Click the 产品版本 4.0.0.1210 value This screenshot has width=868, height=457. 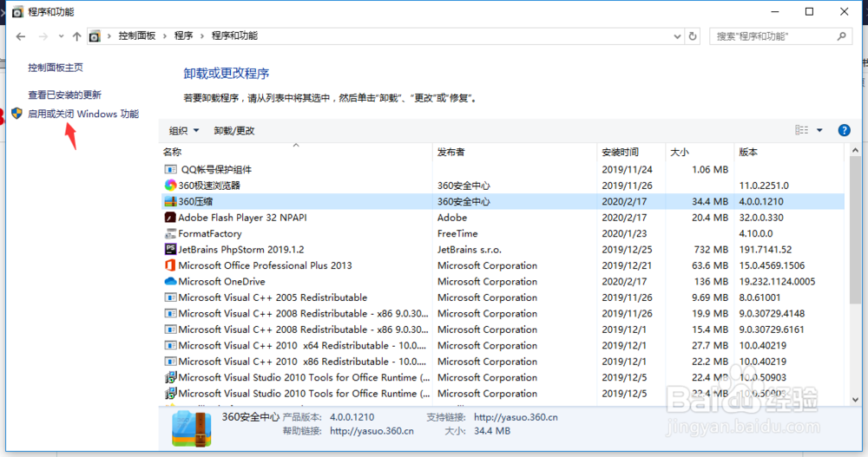(x=352, y=417)
